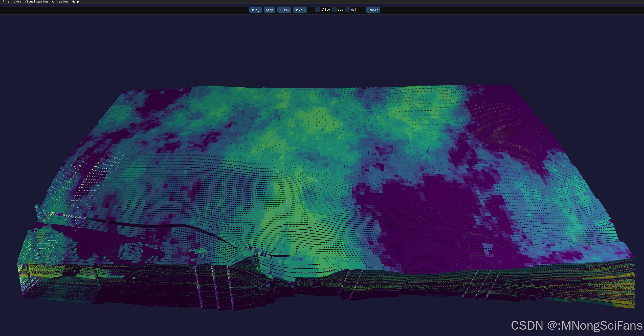Enable the Well checkbox
This screenshot has height=336, width=644.
click(x=348, y=10)
